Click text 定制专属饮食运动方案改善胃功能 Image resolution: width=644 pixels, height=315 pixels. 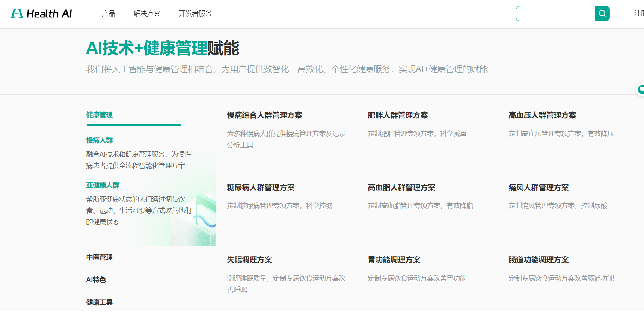[417, 278]
